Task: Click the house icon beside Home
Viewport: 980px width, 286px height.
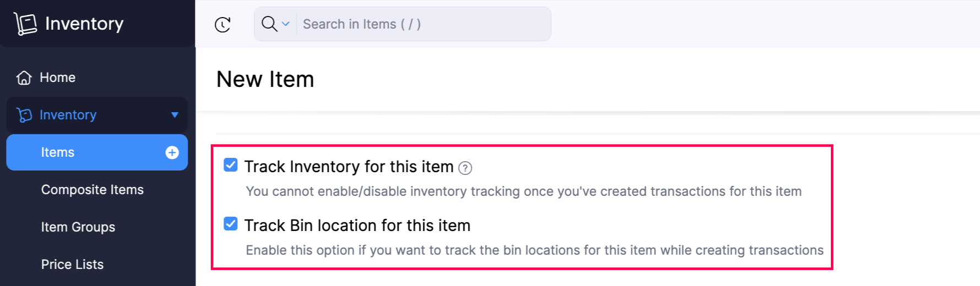Action: [24, 78]
